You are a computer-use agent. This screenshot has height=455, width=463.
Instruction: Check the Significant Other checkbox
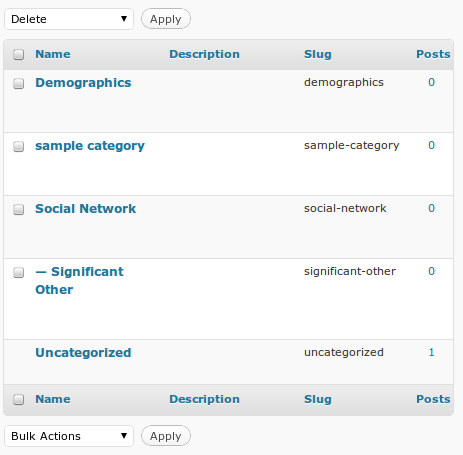pyautogui.click(x=19, y=272)
